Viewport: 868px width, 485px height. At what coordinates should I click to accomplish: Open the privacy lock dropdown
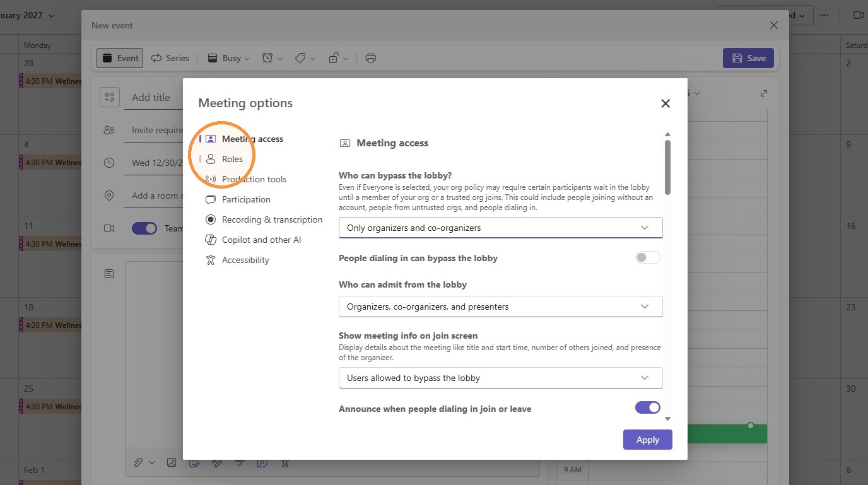[x=338, y=58]
